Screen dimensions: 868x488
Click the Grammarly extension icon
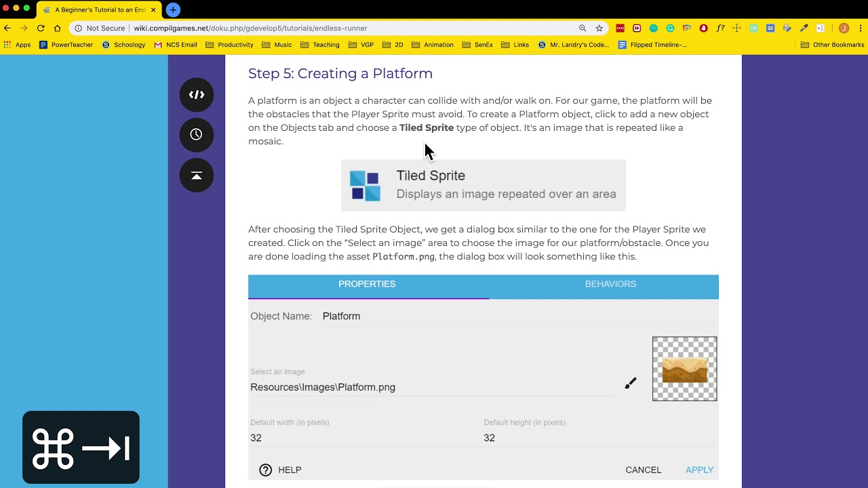(670, 28)
